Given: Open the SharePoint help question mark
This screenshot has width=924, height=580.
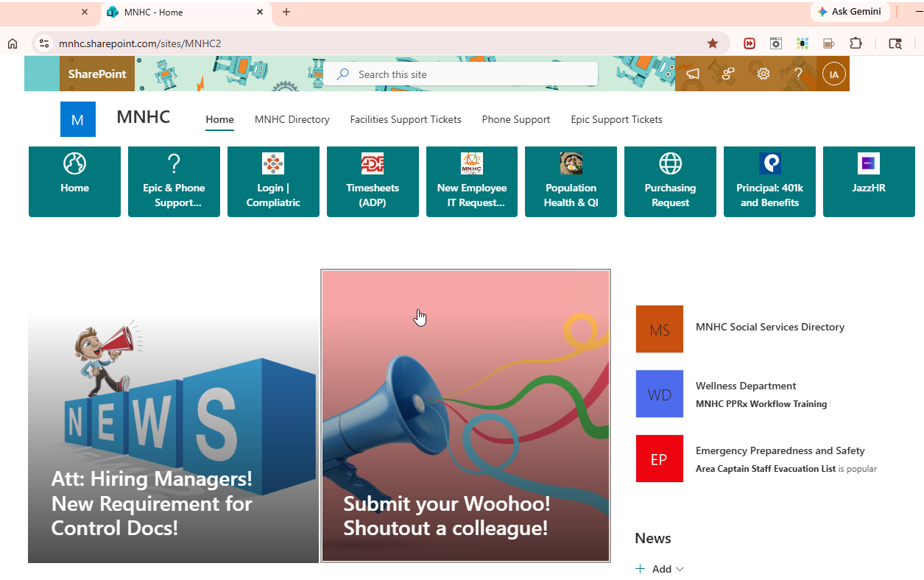Looking at the screenshot, I should click(x=798, y=74).
